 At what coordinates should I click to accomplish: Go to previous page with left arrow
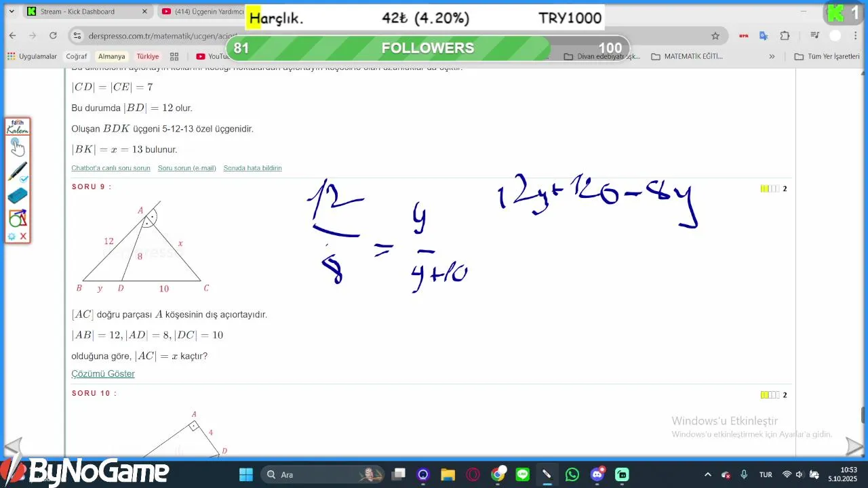pyautogui.click(x=13, y=447)
